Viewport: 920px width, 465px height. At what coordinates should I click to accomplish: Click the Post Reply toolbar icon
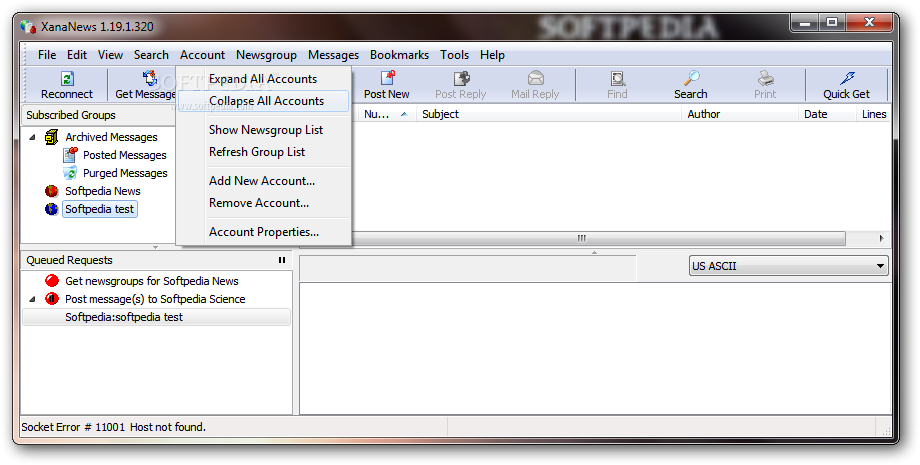(x=461, y=78)
